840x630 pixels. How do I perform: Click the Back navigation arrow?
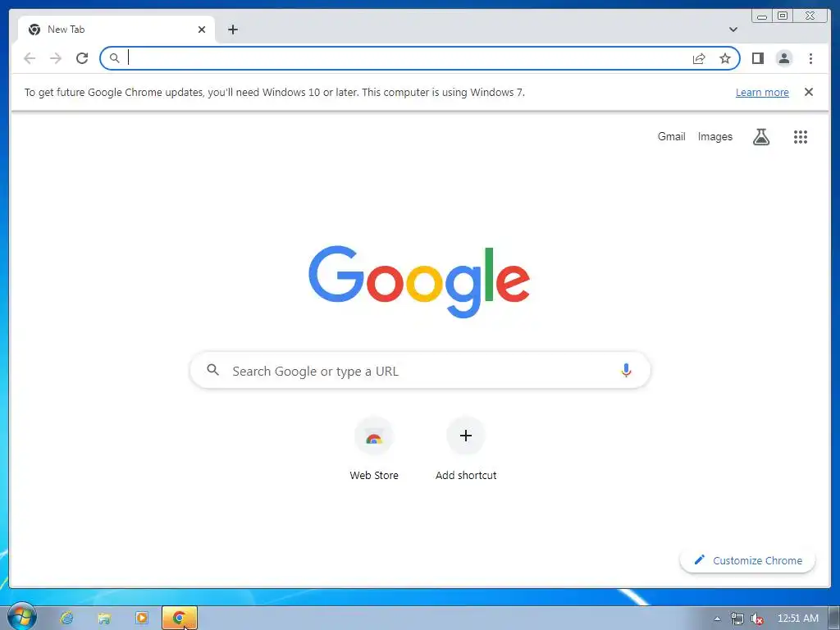pos(30,58)
